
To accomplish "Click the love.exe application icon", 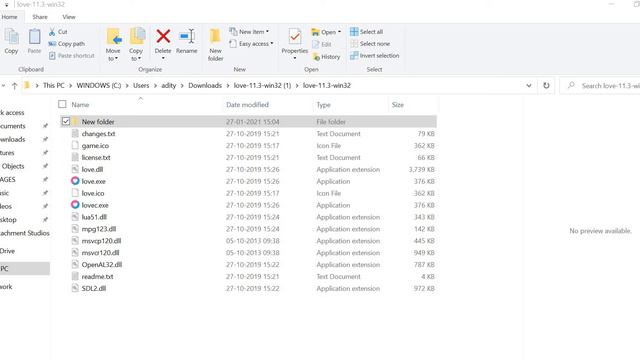I will click(75, 181).
